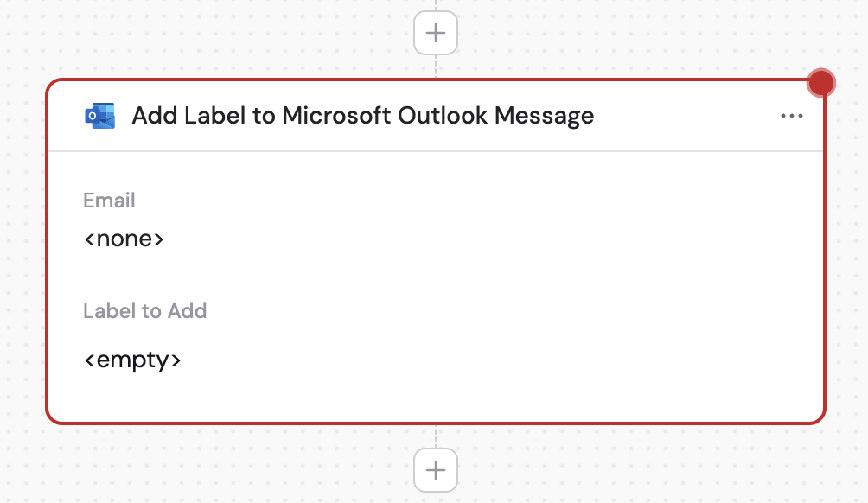This screenshot has width=868, height=503.
Task: Select the Outlook logo in the step header
Action: (98, 115)
